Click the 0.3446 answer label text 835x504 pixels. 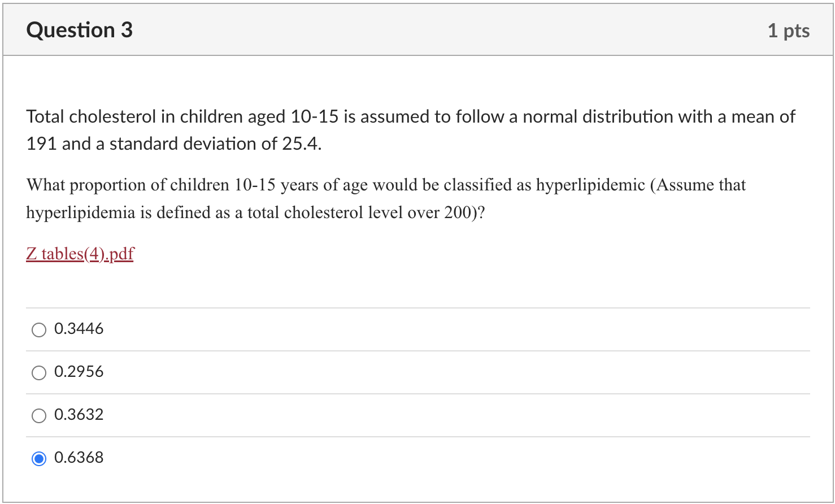coord(79,328)
